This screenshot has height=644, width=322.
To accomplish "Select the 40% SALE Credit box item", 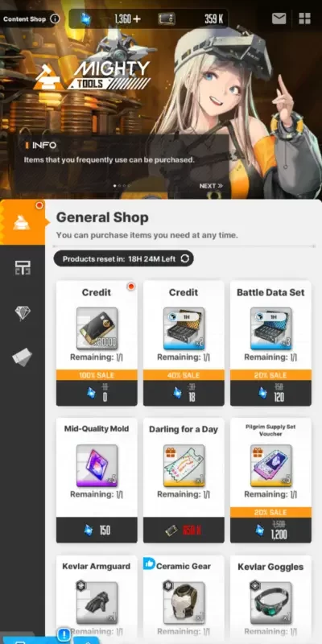I will [184, 343].
